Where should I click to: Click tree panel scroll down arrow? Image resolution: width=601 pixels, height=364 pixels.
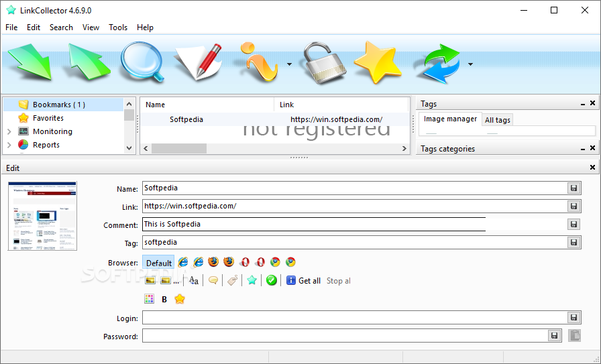pos(129,148)
